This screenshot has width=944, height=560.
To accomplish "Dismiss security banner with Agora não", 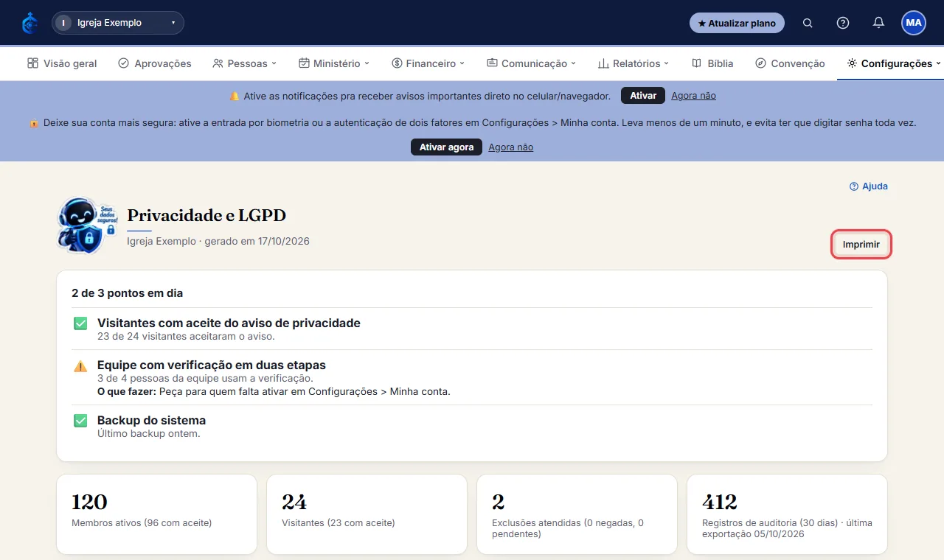I will point(510,147).
